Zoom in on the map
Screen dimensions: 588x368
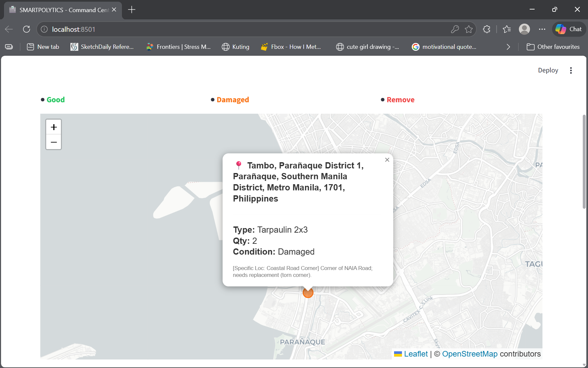[x=54, y=127]
